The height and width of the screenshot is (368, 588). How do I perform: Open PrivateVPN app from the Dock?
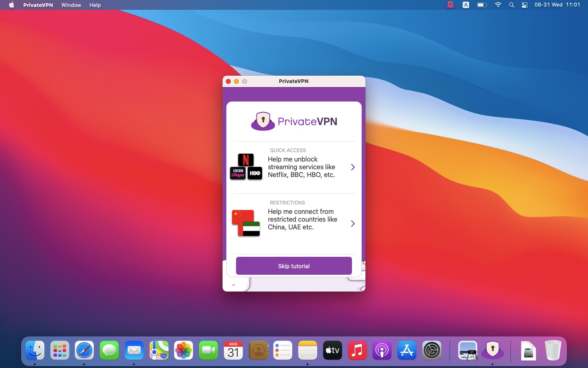tap(492, 350)
